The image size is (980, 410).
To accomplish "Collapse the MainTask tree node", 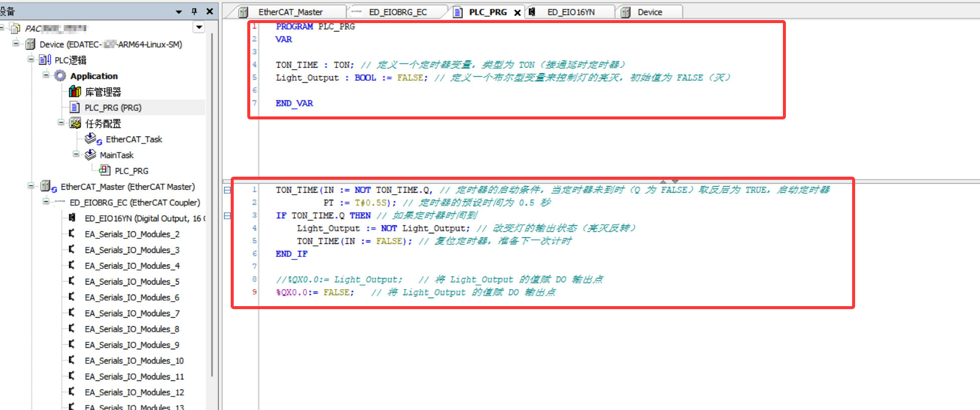I will 76,155.
